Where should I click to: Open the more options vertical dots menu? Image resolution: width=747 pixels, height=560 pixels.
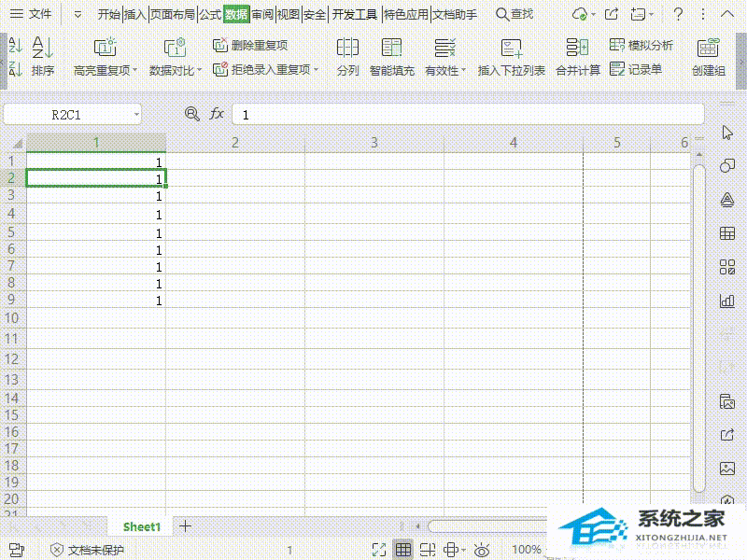(703, 14)
